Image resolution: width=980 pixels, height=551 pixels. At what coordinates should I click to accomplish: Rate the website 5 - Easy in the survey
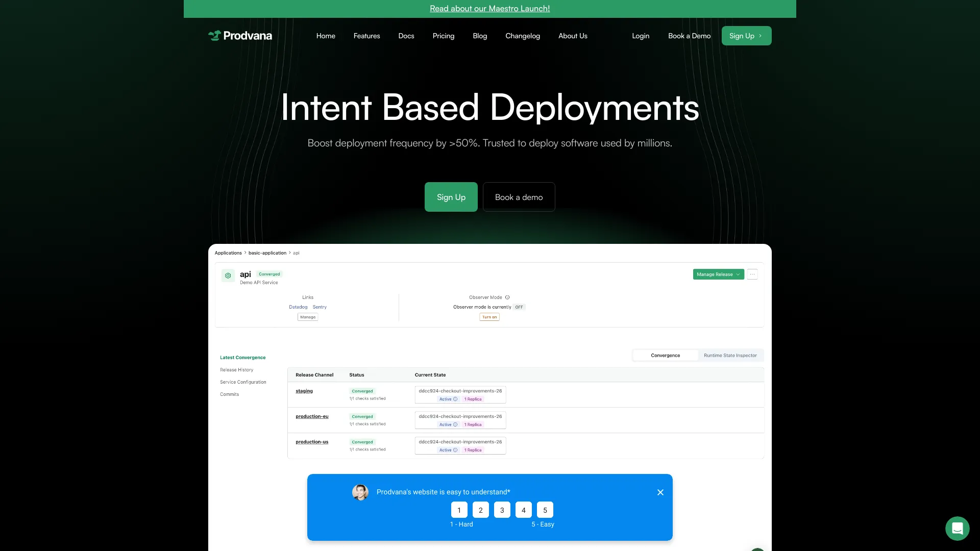[x=545, y=510]
